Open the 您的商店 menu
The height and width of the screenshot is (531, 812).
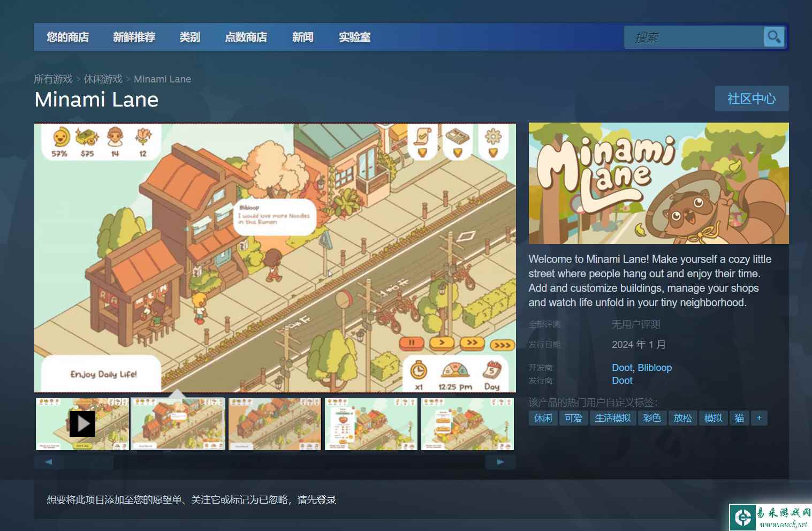click(67, 37)
